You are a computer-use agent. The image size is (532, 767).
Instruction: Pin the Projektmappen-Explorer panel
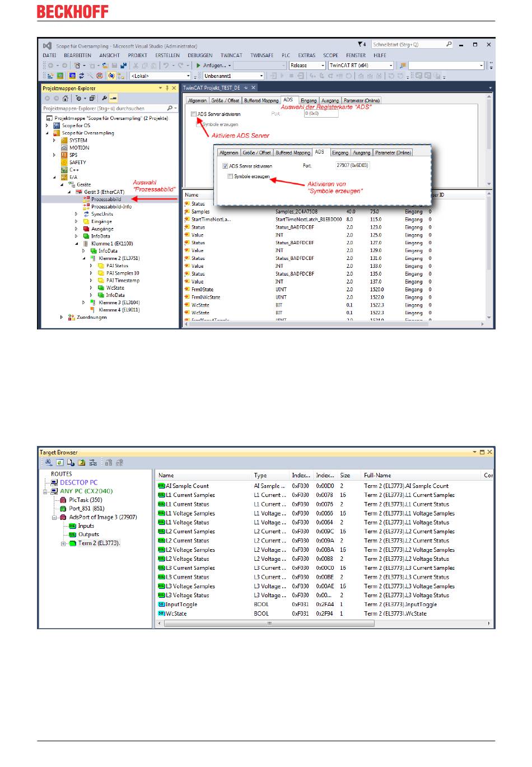tap(166, 88)
